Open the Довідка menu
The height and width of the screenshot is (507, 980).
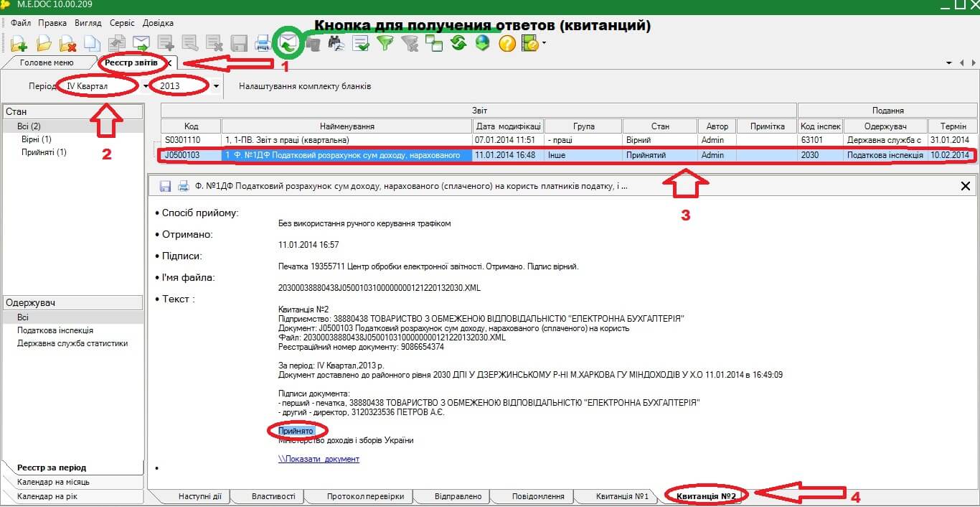pos(158,23)
